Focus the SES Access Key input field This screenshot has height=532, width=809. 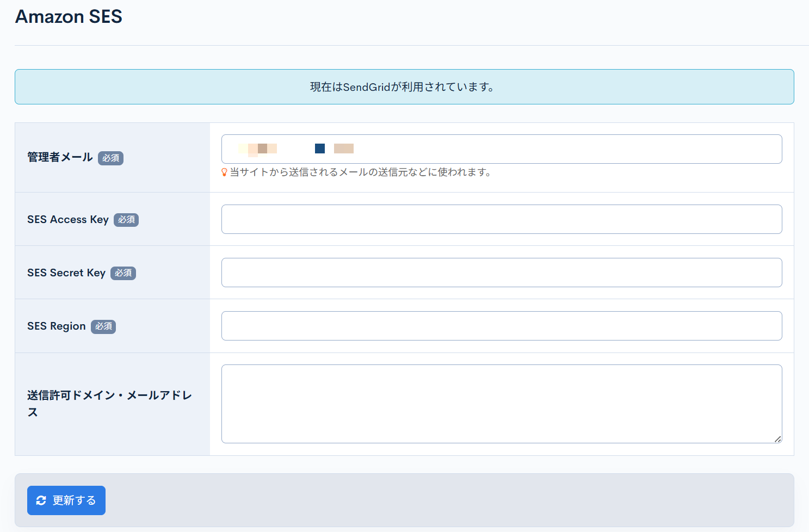pyautogui.click(x=502, y=219)
